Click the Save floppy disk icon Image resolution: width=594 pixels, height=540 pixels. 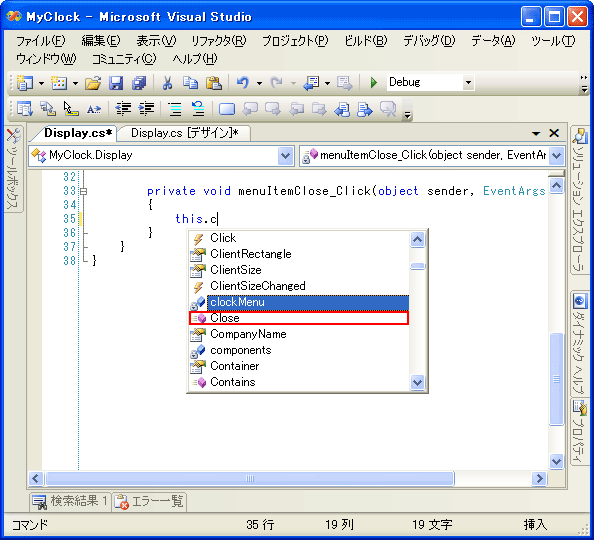116,83
